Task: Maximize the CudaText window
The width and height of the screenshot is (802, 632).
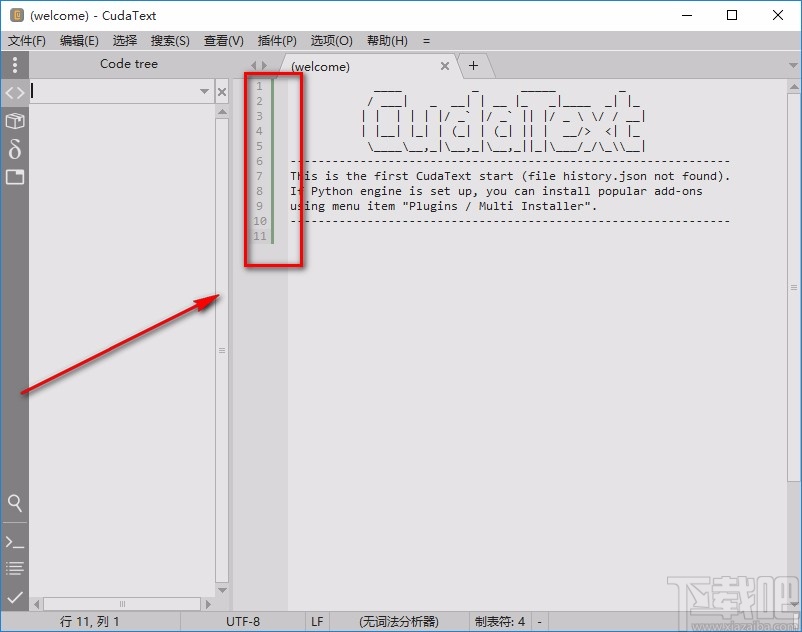Action: pos(732,15)
